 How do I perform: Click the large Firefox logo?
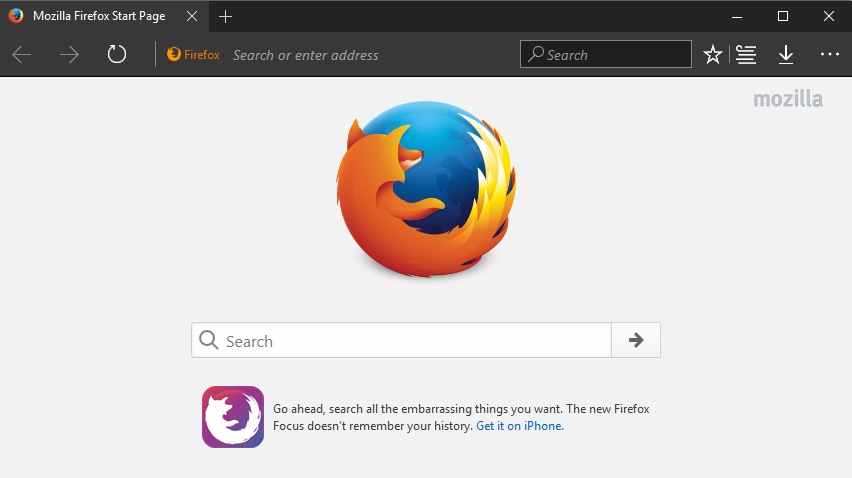click(x=426, y=189)
